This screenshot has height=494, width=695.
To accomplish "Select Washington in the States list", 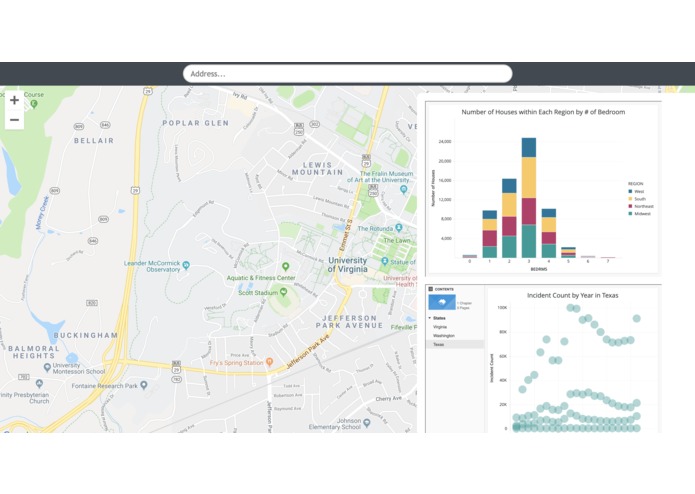I will point(444,335).
